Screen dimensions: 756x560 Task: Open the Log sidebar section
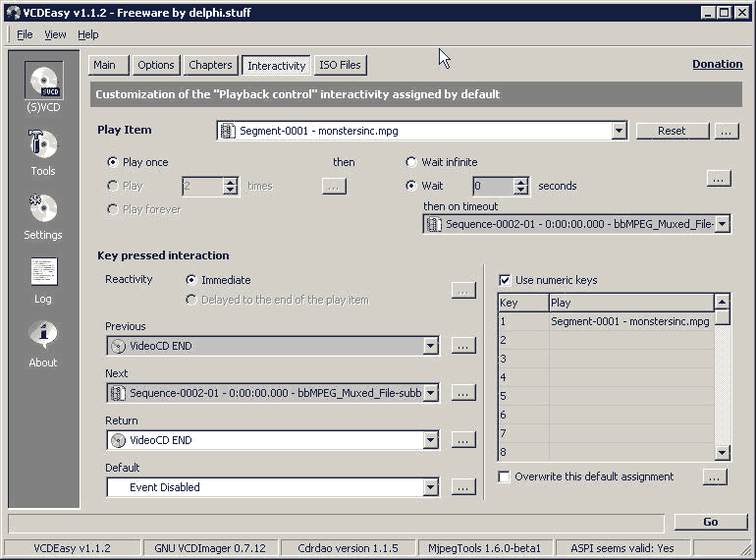(x=43, y=281)
